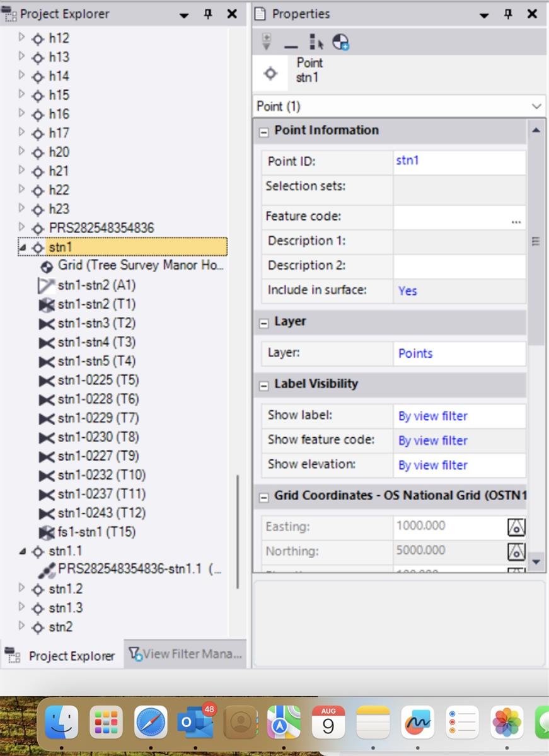549x756 pixels.
Task: Click the angle observation icon for stn1-stn2 (A1)
Action: click(x=47, y=285)
